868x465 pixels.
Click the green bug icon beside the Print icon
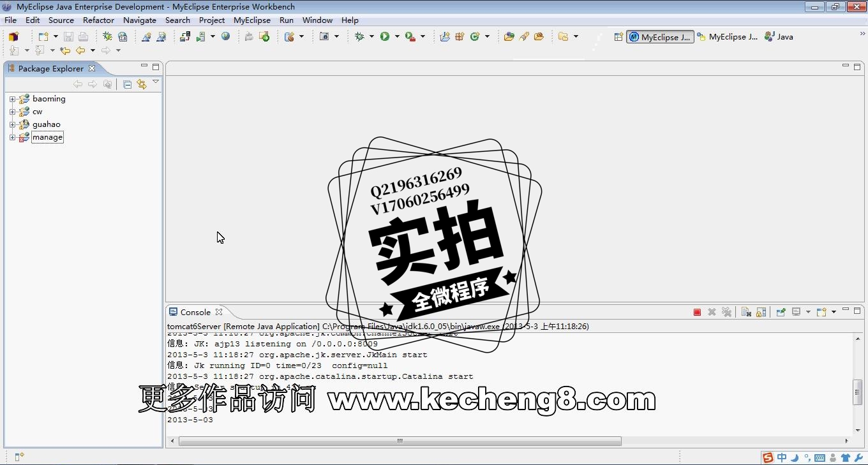click(x=107, y=37)
